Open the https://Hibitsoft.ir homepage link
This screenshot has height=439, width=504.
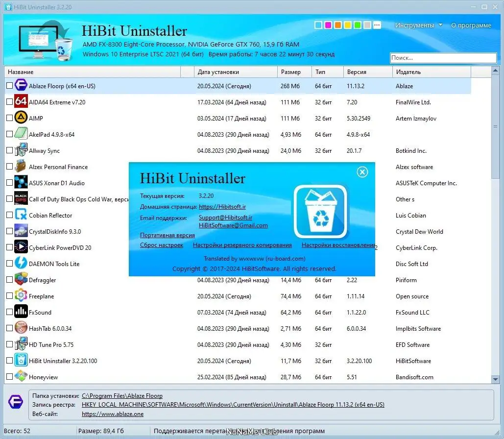click(x=222, y=206)
